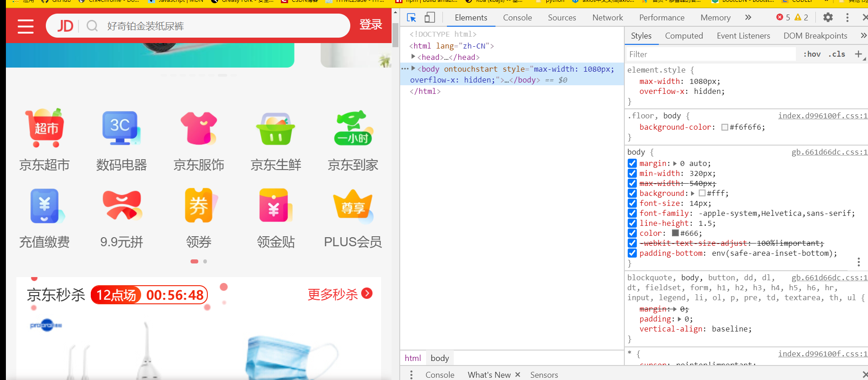This screenshot has height=380, width=868.
Task: Expand the body margin shorthand triangle
Action: point(675,163)
